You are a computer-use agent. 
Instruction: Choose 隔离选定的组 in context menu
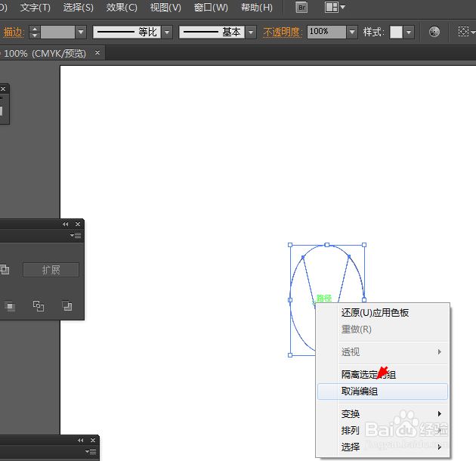382,374
